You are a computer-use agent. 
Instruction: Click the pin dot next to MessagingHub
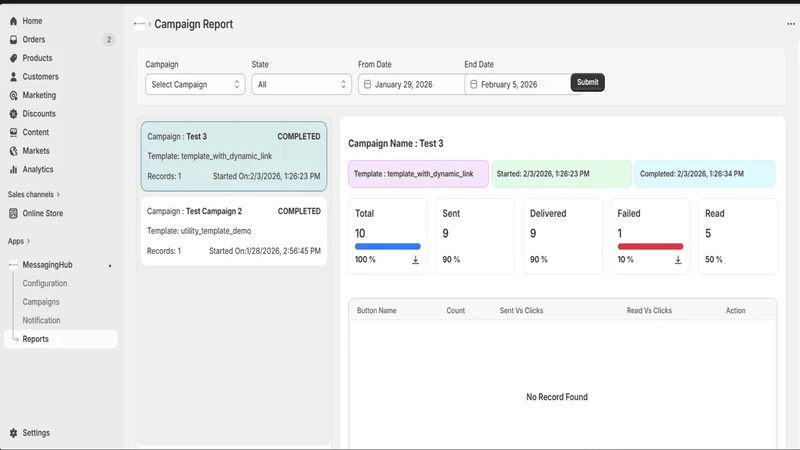(110, 266)
